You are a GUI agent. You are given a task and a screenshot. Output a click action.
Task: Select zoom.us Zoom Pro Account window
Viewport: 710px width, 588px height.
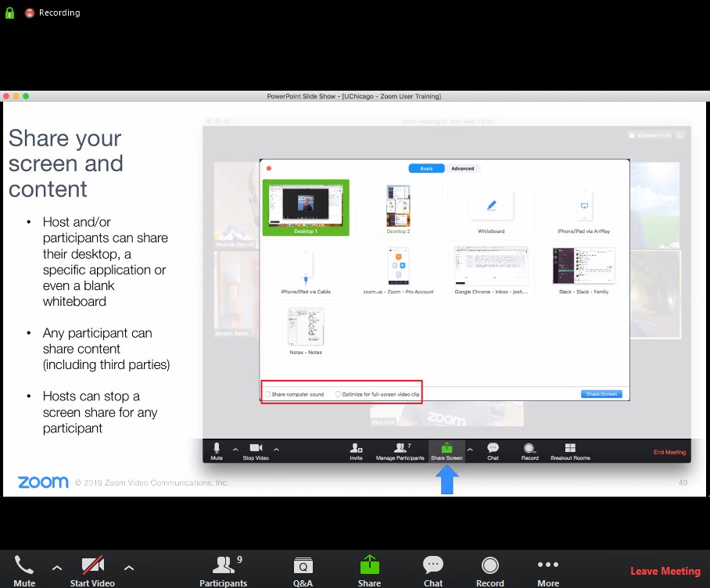click(398, 270)
